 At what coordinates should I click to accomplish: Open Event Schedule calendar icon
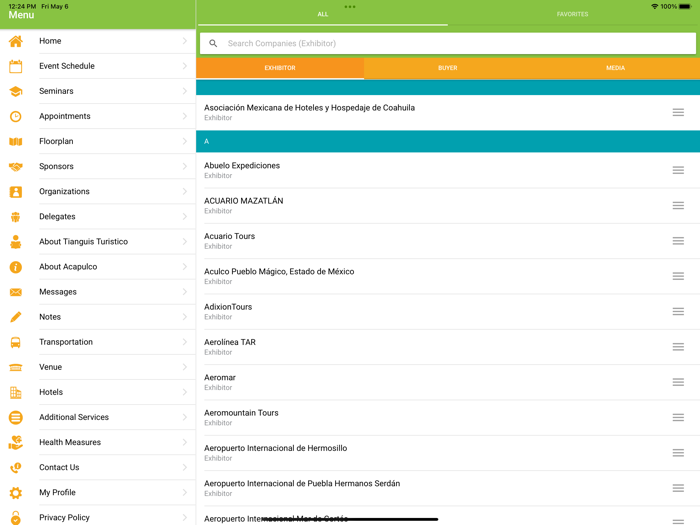pyautogui.click(x=16, y=66)
